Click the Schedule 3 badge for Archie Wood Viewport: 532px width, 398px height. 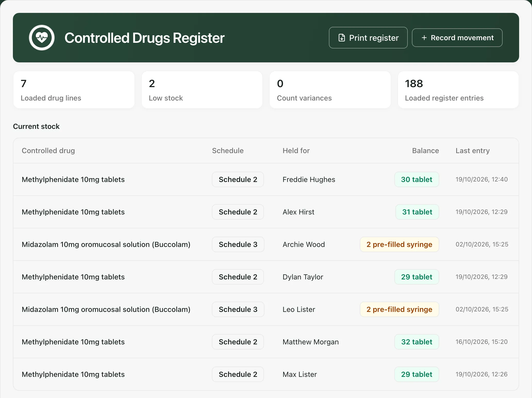(238, 244)
